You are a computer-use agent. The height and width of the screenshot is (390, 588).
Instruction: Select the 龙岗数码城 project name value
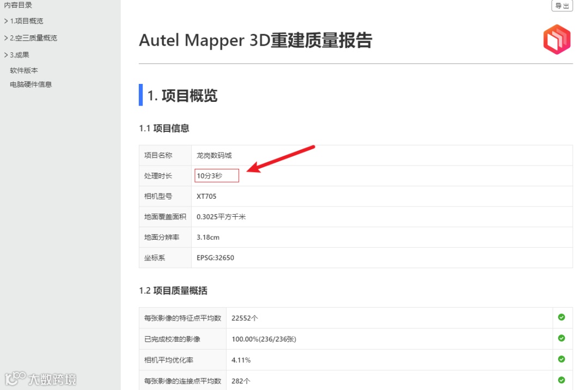pyautogui.click(x=214, y=155)
